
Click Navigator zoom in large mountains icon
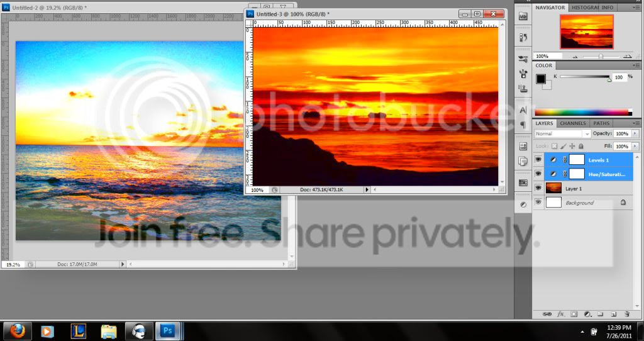point(627,56)
